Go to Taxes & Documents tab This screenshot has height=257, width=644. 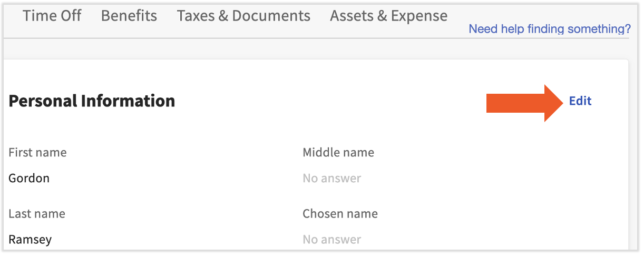click(243, 16)
